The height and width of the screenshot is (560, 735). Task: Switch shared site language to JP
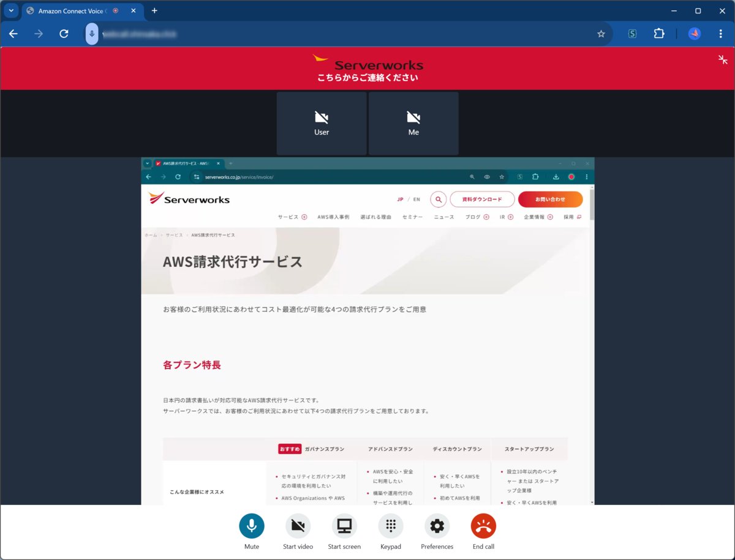coord(400,200)
